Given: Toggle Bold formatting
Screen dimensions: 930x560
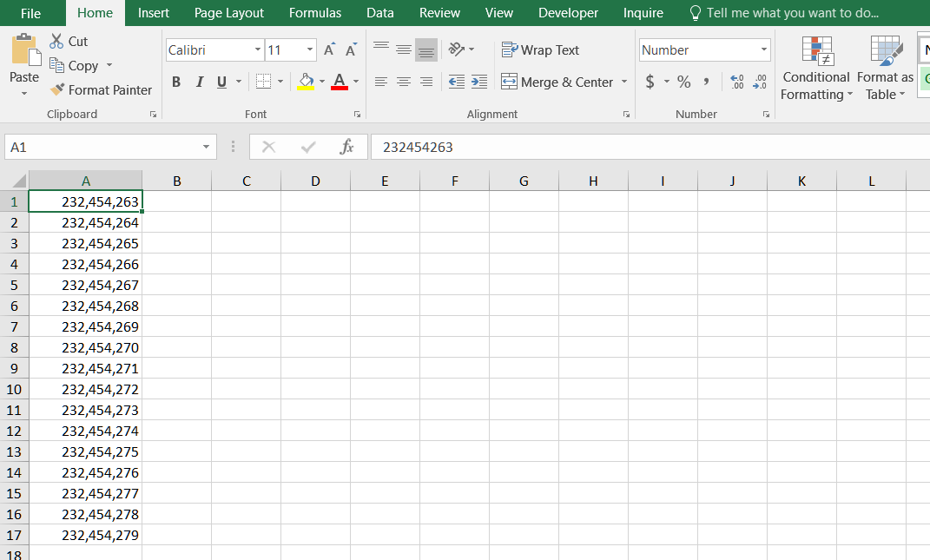Looking at the screenshot, I should [x=176, y=82].
